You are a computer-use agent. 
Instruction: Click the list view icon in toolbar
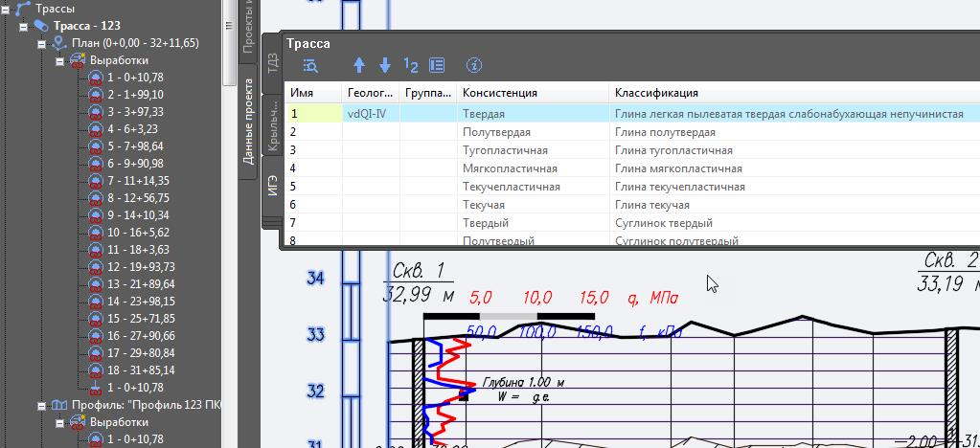(437, 65)
